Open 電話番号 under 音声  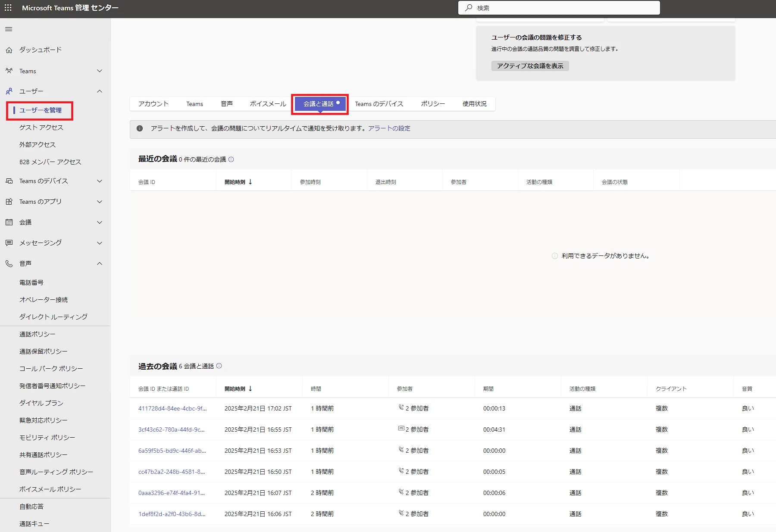click(31, 283)
